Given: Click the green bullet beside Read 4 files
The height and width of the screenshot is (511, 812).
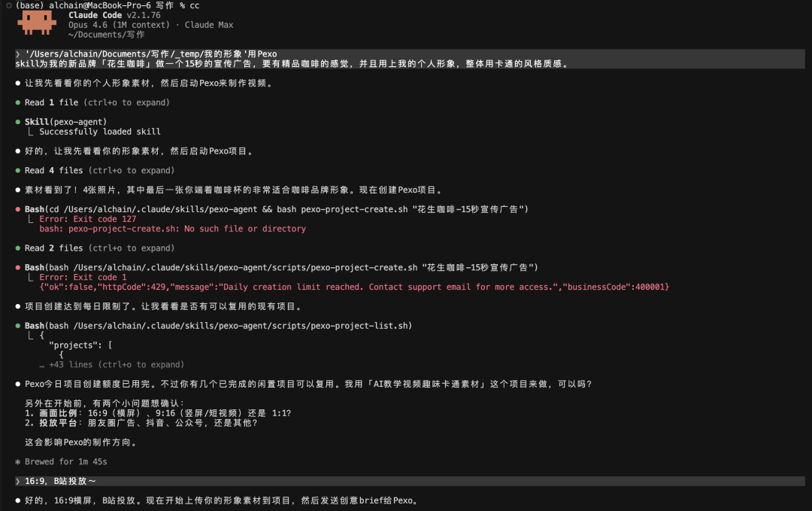Looking at the screenshot, I should 17,171.
